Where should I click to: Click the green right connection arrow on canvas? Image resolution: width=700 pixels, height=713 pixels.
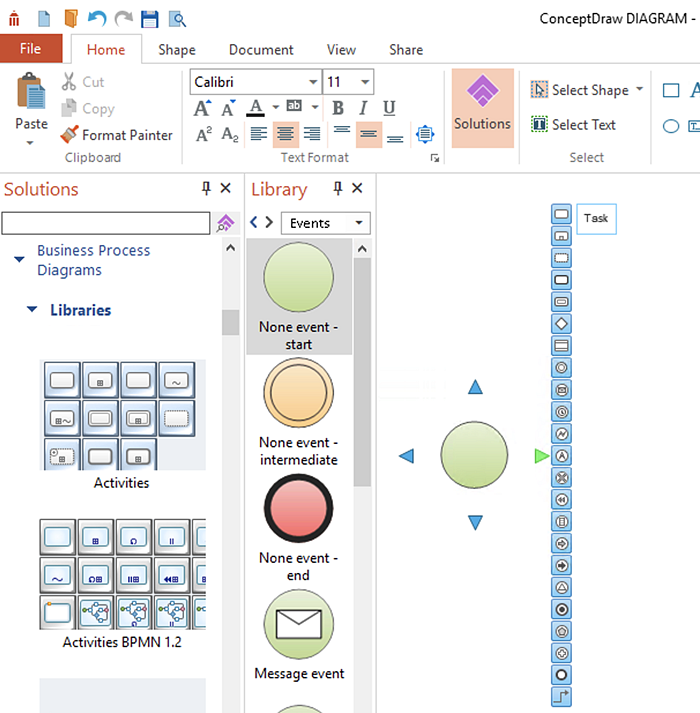541,456
